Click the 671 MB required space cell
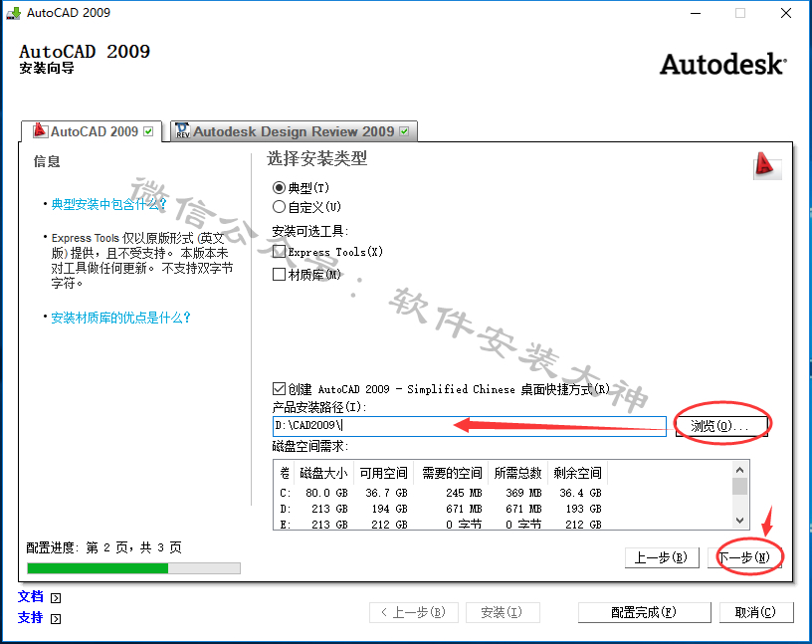The image size is (812, 644). pyautogui.click(x=464, y=509)
